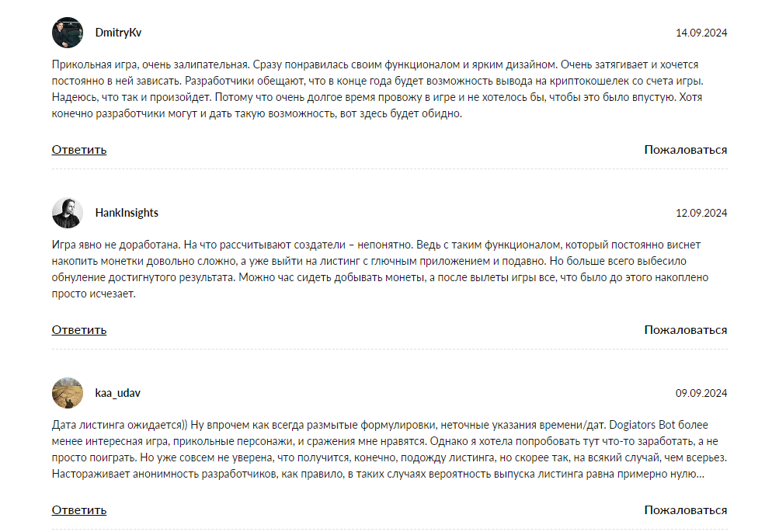Open DmitryKv's profile avatar
The width and height of the screenshot is (779, 532).
pos(67,33)
